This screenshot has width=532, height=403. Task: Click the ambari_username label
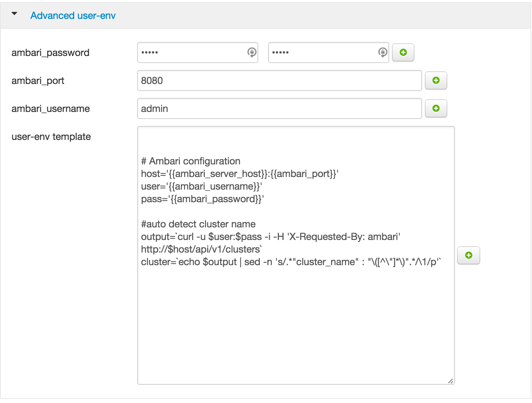[51, 109]
